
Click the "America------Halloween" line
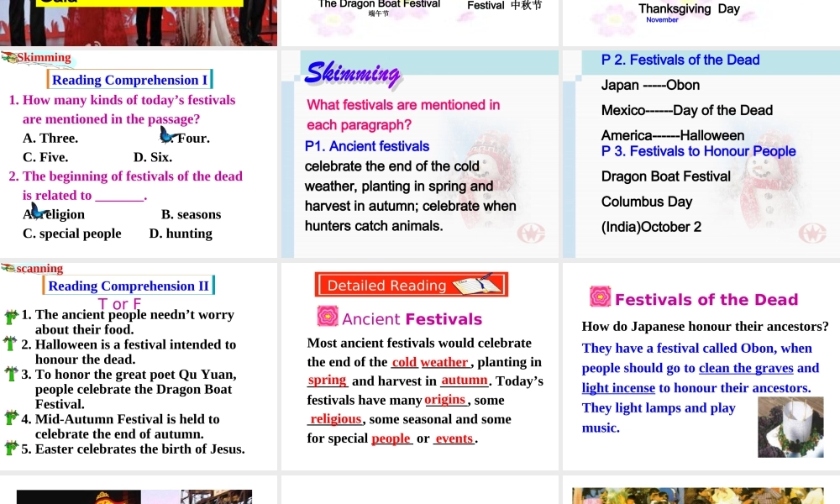coord(673,135)
